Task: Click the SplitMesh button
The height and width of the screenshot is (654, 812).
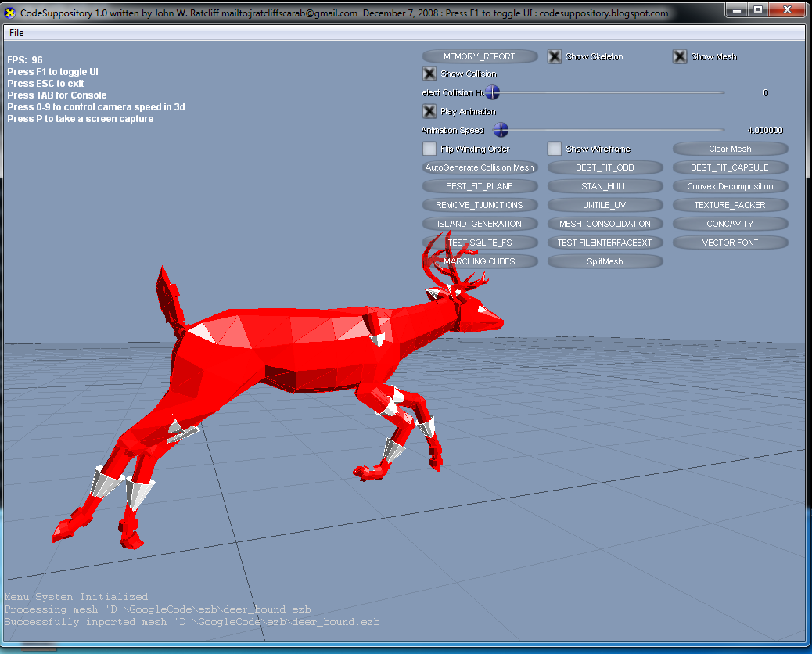Action: [x=605, y=261]
